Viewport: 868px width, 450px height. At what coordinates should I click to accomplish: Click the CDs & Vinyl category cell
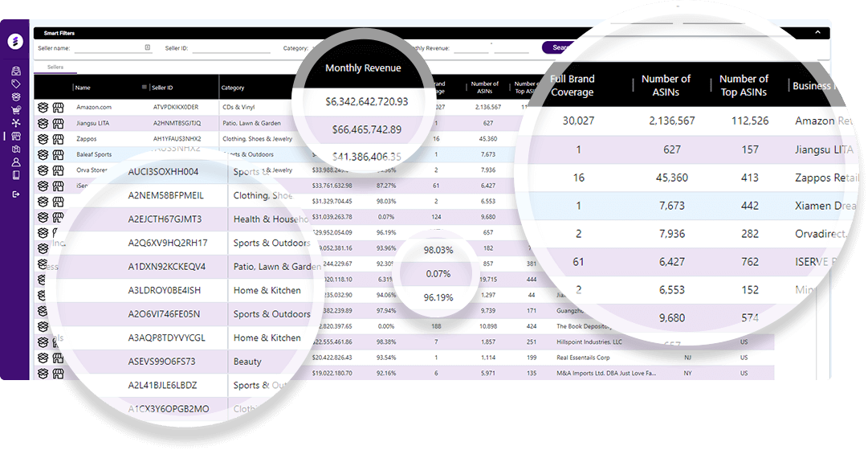[238, 108]
